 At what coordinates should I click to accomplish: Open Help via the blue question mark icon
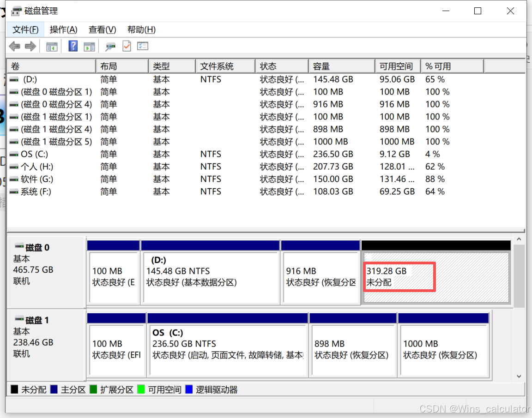pos(73,46)
